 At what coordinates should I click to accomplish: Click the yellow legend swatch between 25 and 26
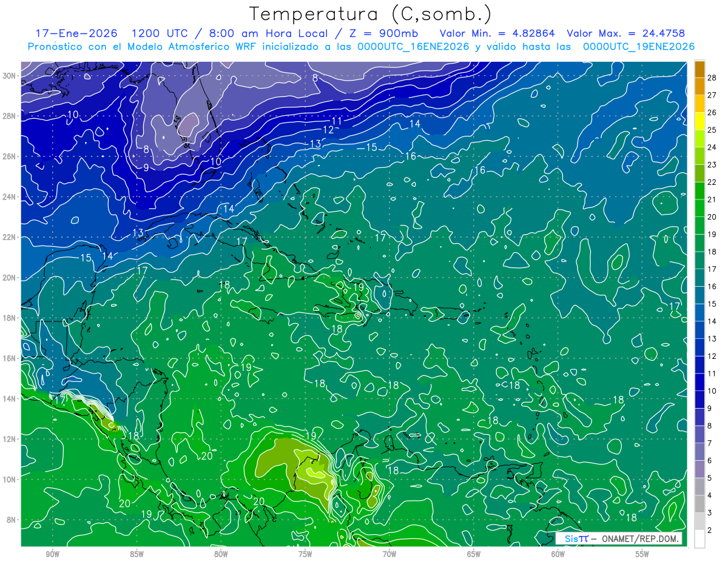tap(700, 121)
